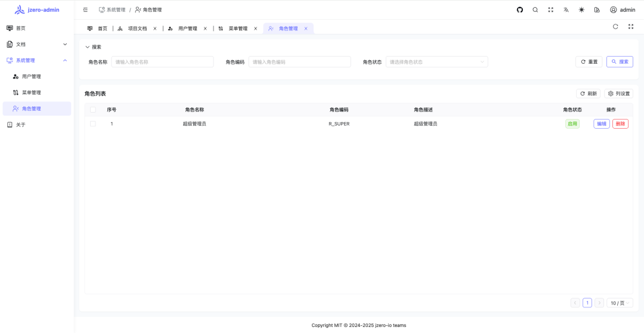Open the admin user menu
This screenshot has width=644, height=333.
pos(623,10)
